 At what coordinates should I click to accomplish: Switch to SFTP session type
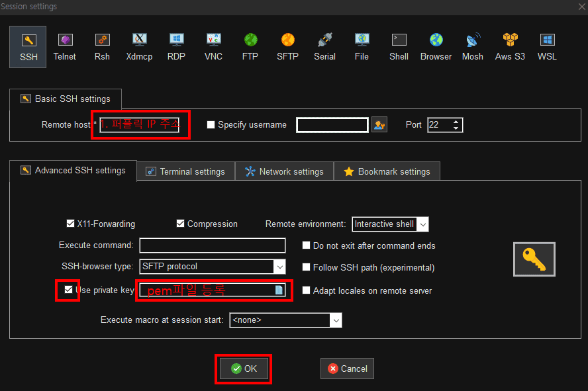click(287, 47)
